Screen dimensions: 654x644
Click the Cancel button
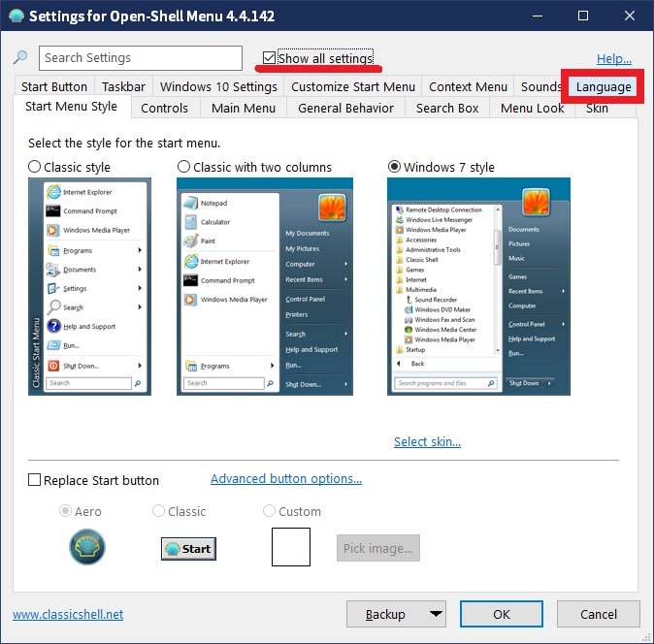pyautogui.click(x=598, y=614)
